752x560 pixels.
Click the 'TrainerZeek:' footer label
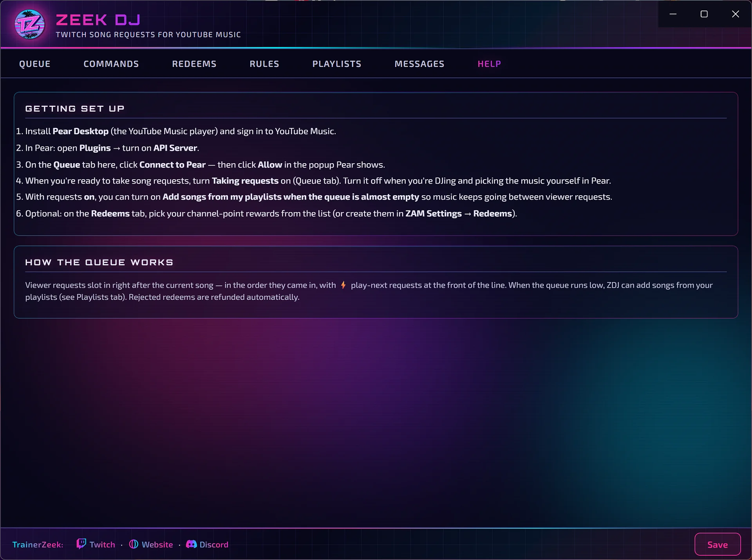click(38, 544)
